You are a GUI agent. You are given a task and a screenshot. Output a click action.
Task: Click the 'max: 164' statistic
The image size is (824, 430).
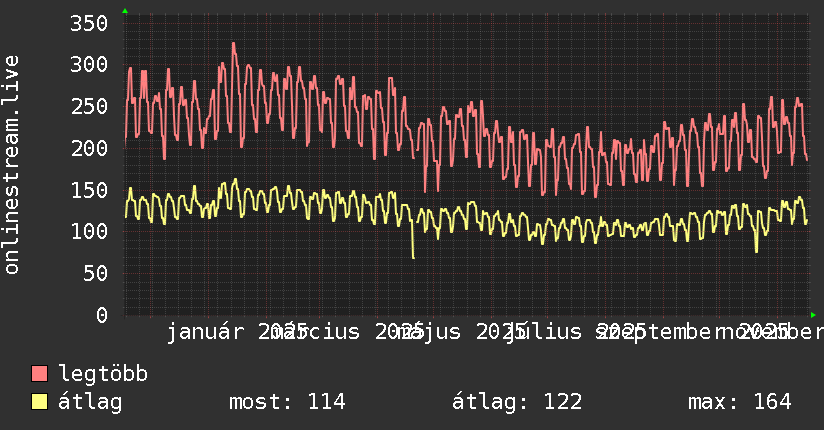(739, 402)
